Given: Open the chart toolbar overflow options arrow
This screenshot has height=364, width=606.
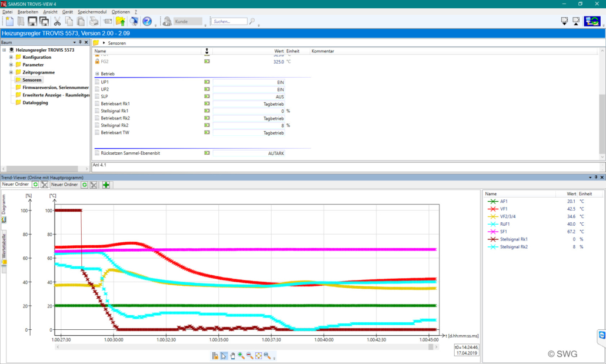Looking at the screenshot, I should pos(274,358).
